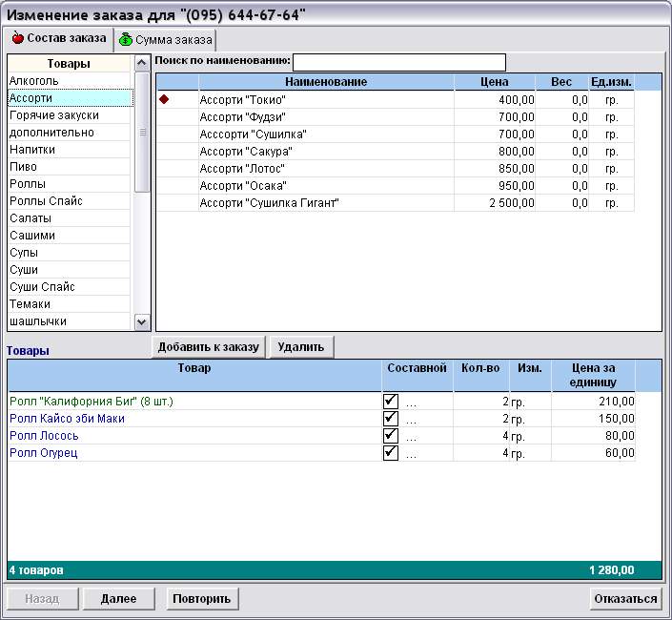
Task: Click the red diamond marker beside Ассорти "Токио"
Action: coord(164,99)
